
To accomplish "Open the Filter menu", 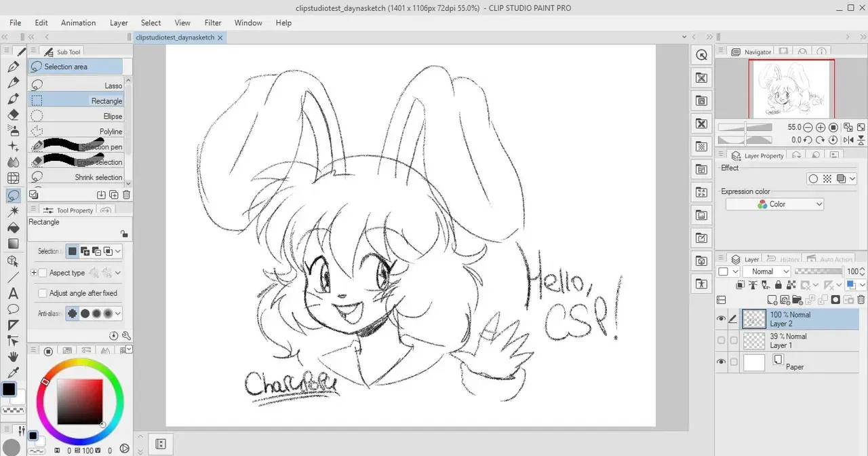I will [x=213, y=22].
